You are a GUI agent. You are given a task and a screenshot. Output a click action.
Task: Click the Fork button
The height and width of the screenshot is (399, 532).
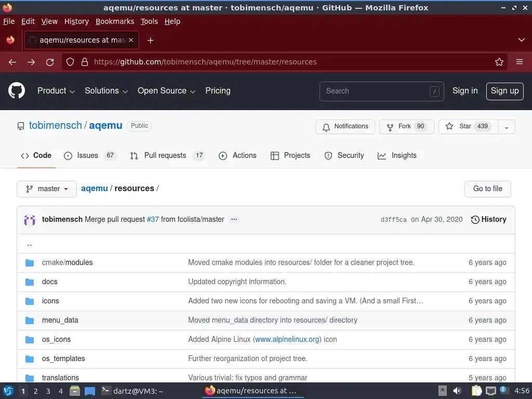[x=406, y=127]
